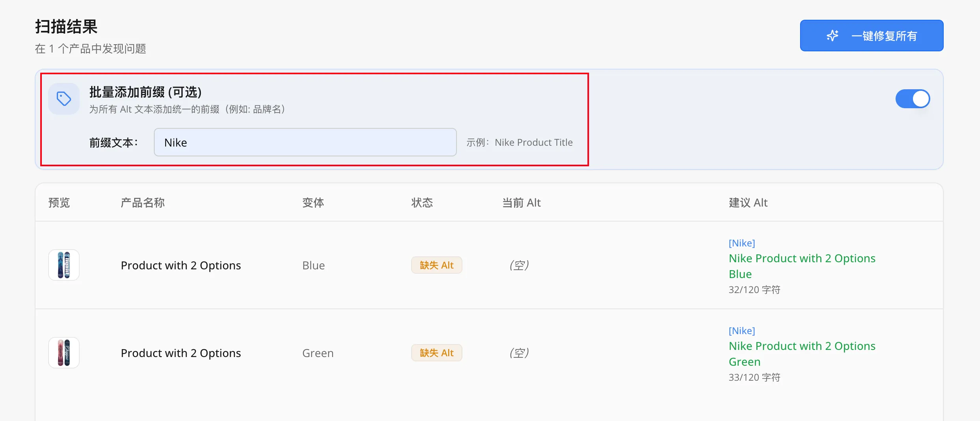
Task: Click the Green variant snowboard thumbnail
Action: pos(64,353)
